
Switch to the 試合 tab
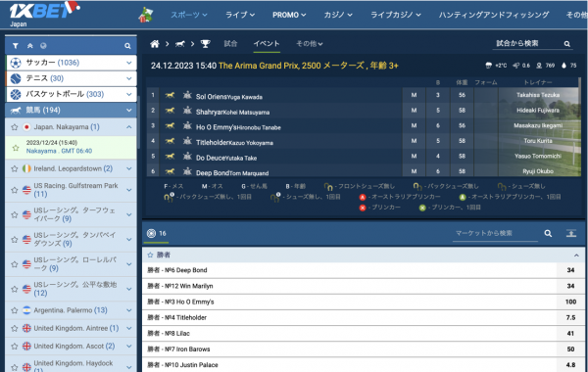230,43
